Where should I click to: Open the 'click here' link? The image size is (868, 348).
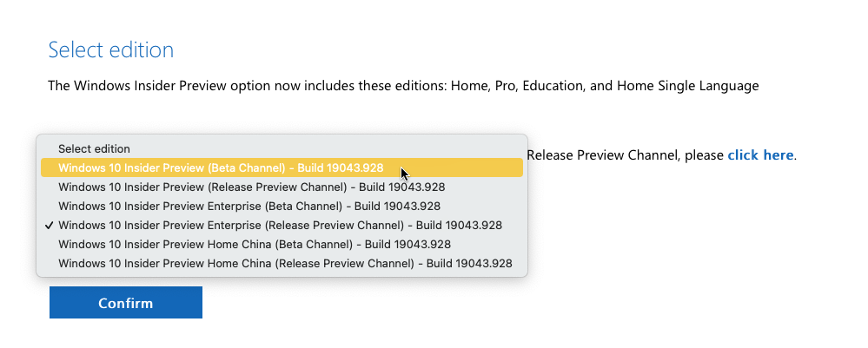tap(760, 155)
